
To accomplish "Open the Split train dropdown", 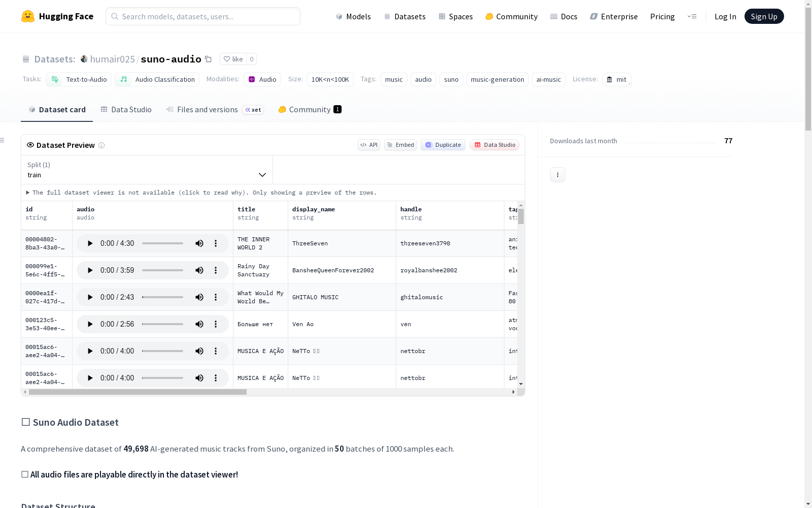I will tap(147, 170).
